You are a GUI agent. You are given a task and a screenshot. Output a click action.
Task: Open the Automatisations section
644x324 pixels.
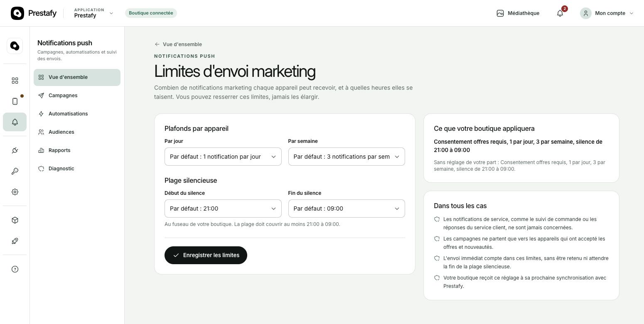point(77,114)
